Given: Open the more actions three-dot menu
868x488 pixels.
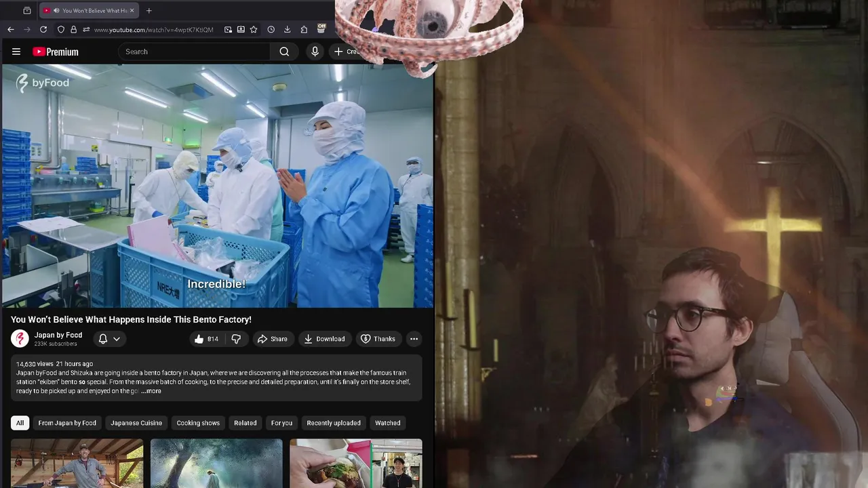Looking at the screenshot, I should click(x=414, y=339).
